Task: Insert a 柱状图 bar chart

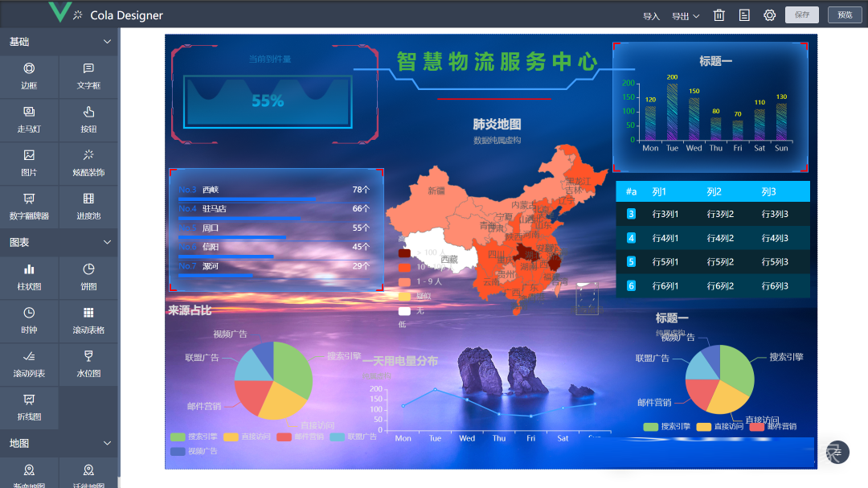Action: click(29, 277)
